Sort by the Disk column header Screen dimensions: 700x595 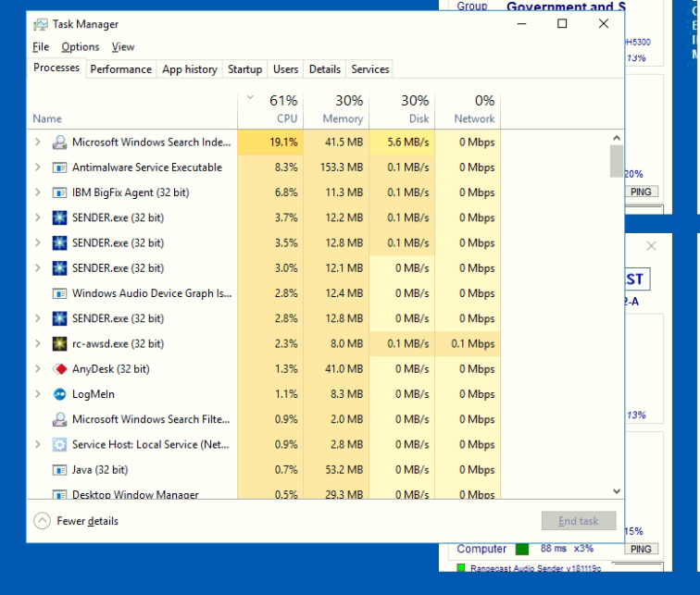[x=402, y=110]
